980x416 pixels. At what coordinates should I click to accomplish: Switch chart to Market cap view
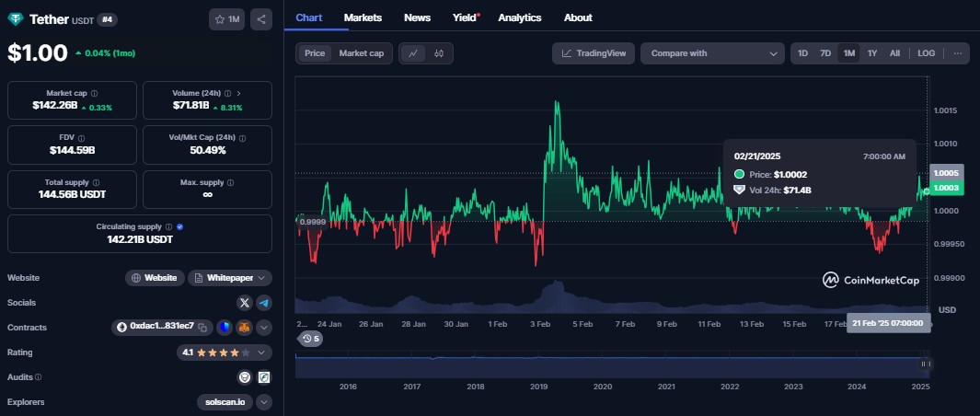pos(362,53)
